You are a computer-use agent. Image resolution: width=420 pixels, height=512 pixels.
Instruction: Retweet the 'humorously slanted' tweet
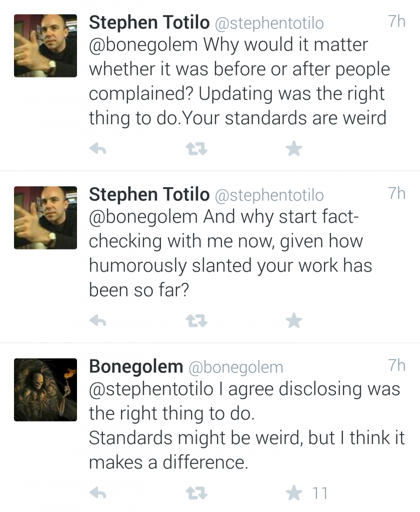coord(196,321)
